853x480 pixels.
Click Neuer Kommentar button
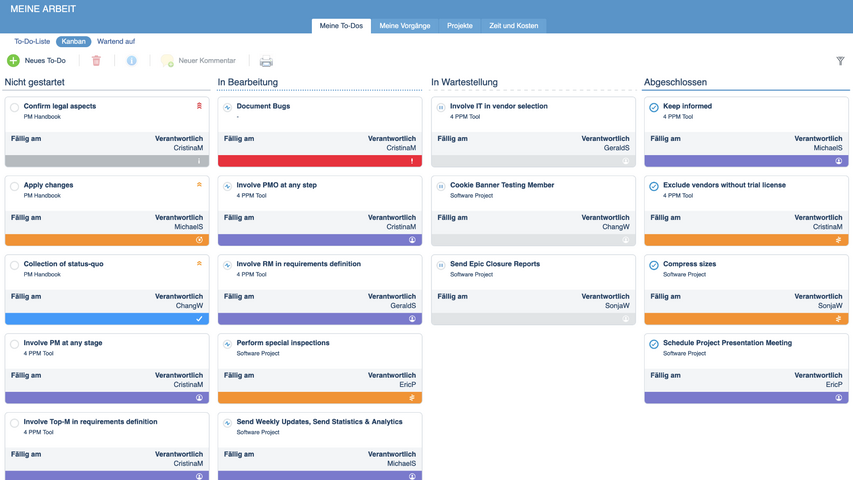coord(198,61)
